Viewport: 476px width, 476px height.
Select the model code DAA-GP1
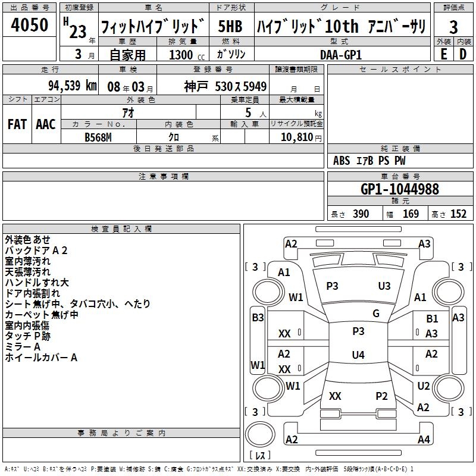pyautogui.click(x=341, y=55)
